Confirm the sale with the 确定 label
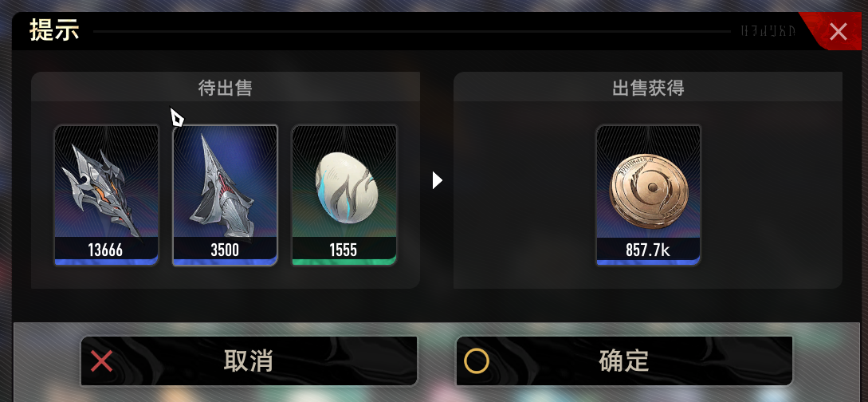 (x=623, y=361)
